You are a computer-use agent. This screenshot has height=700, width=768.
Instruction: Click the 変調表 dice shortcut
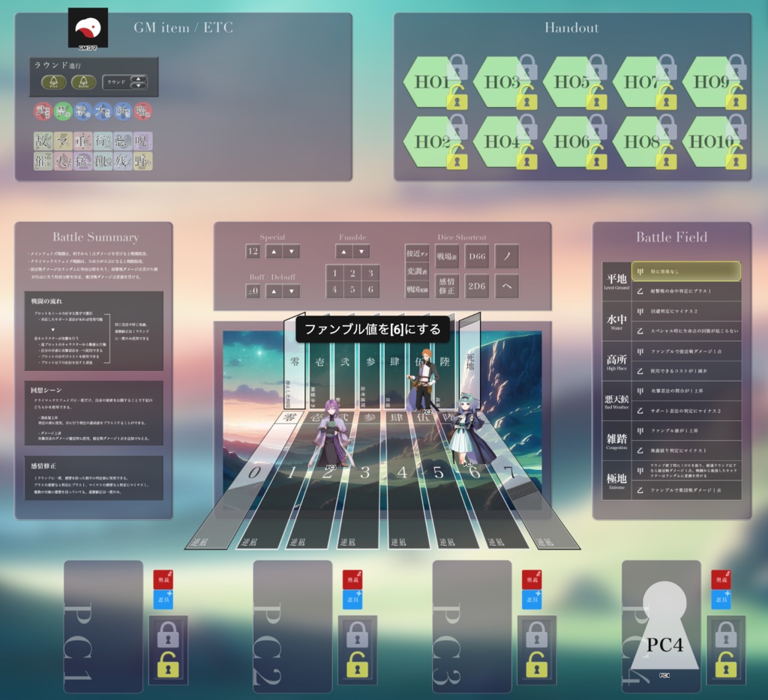point(417,271)
